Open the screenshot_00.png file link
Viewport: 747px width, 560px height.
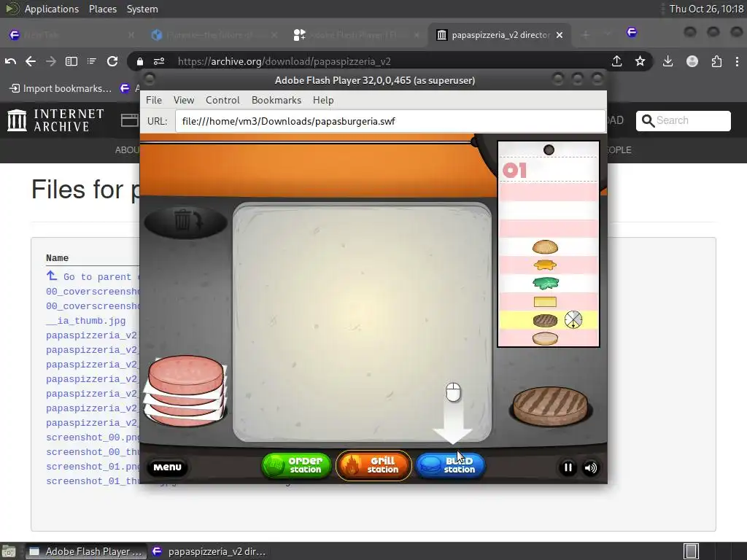[93, 437]
